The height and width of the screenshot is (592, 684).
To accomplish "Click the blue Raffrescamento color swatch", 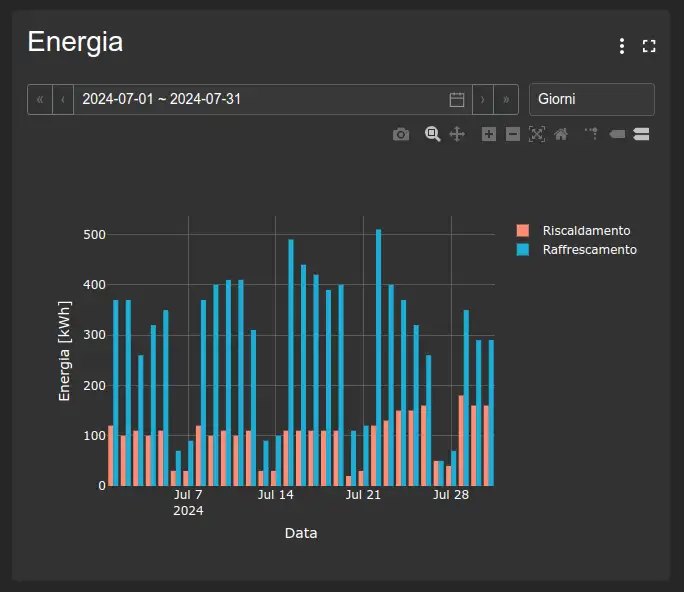I will tap(523, 250).
